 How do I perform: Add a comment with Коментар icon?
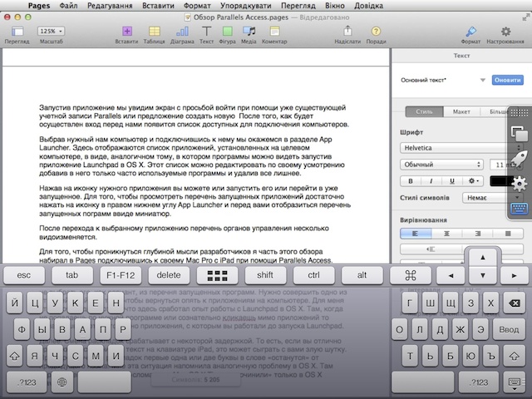click(274, 32)
